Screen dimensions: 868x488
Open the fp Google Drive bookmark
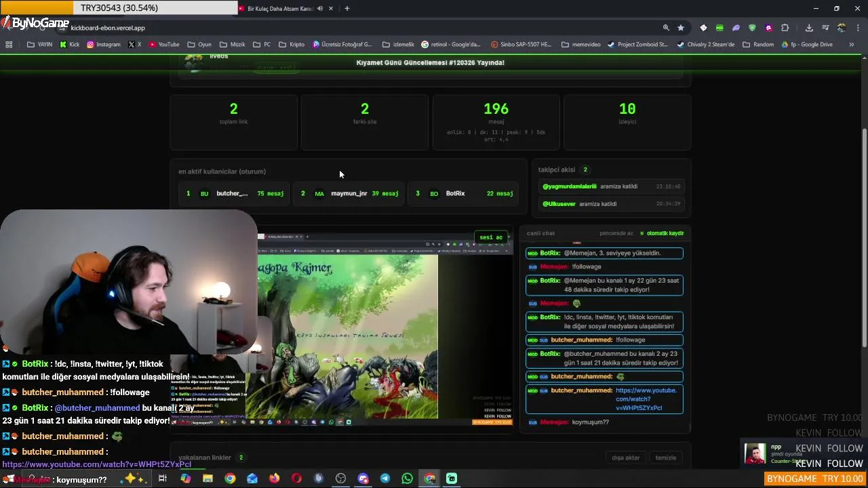(x=807, y=45)
